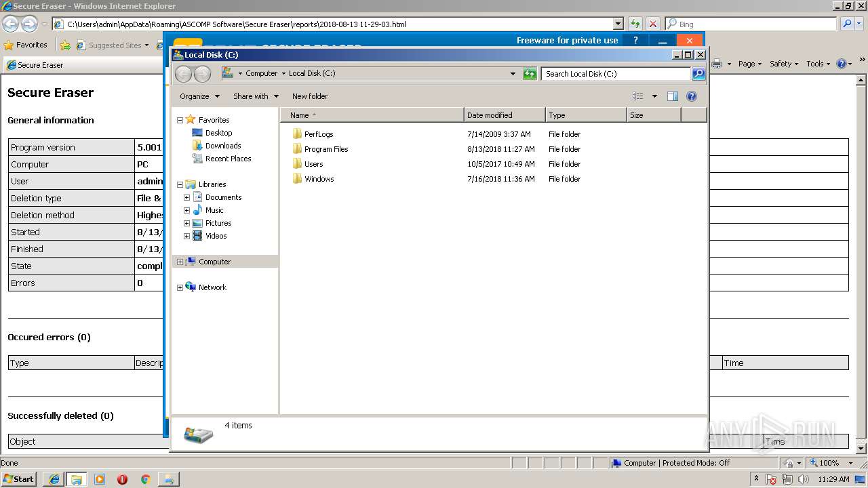868x488 pixels.
Task: Sort by the Size column header
Action: (x=654, y=115)
